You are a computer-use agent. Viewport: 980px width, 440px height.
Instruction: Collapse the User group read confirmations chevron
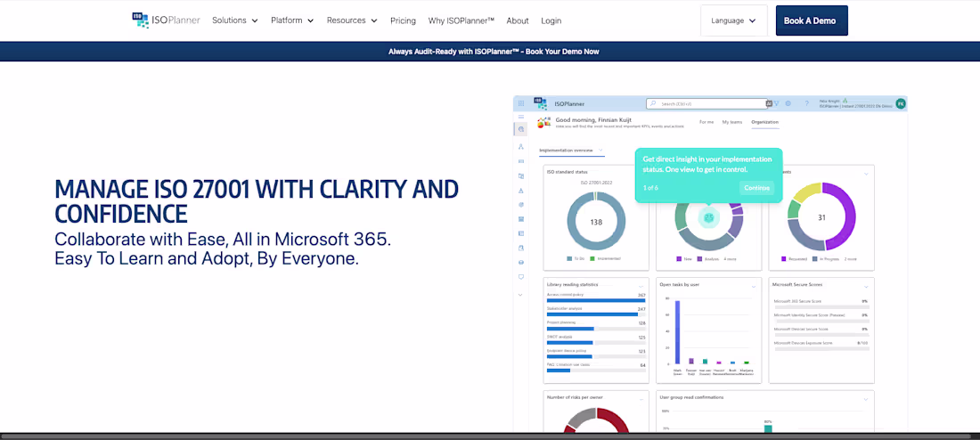tap(866, 399)
